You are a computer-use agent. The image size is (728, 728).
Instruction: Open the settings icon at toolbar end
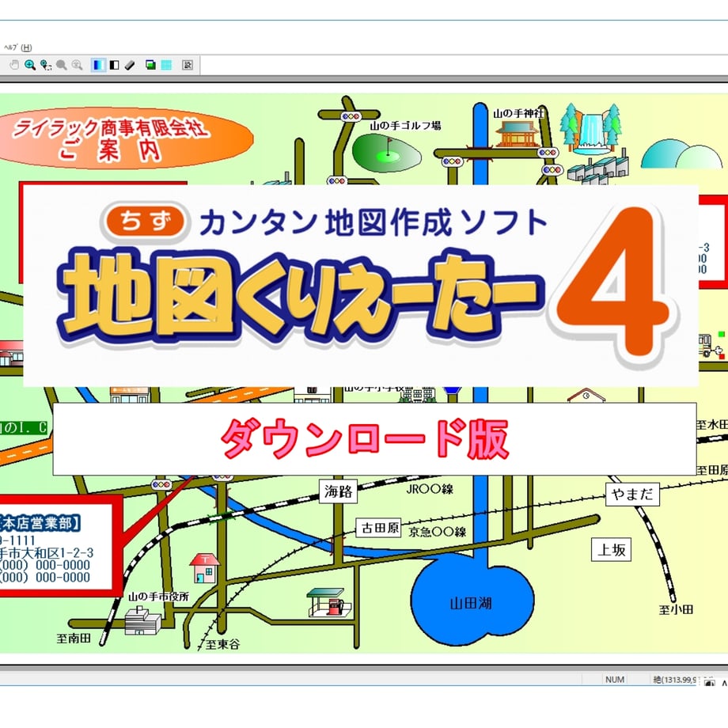(188, 65)
